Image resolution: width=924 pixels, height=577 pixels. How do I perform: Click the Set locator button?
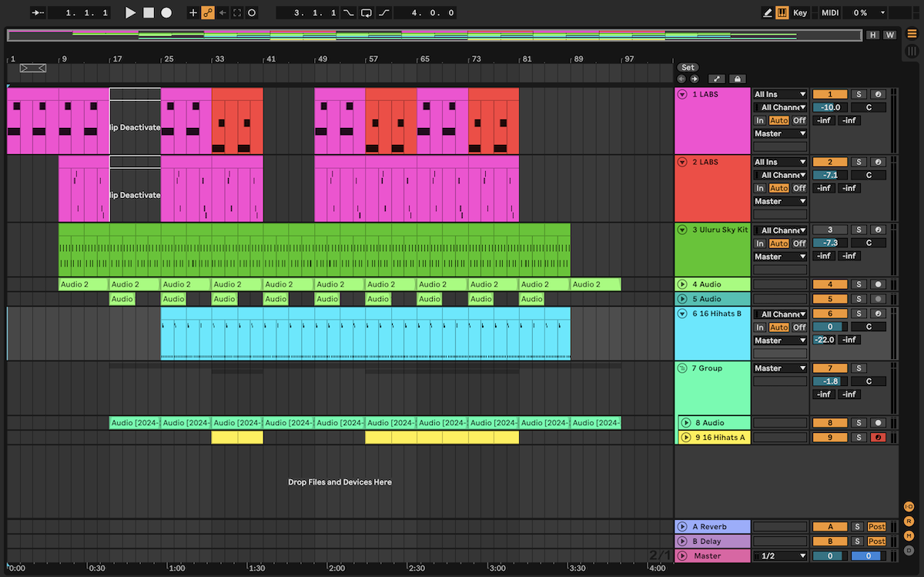(688, 68)
